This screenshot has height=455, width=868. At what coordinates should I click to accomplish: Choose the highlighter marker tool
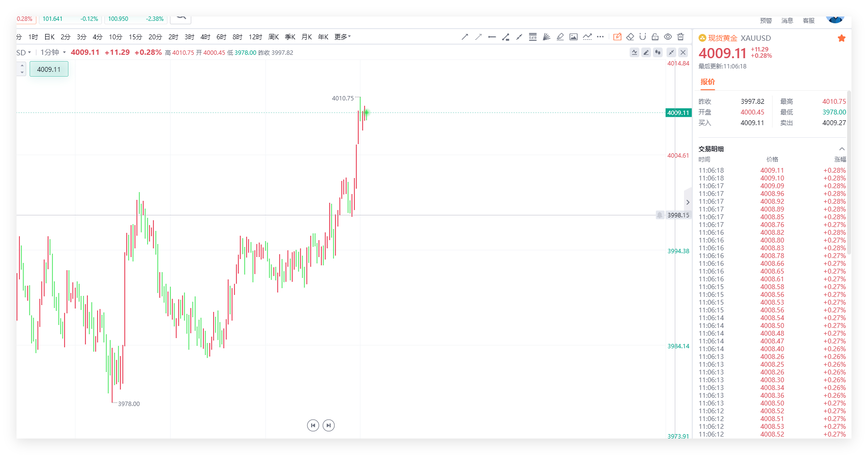tap(560, 37)
